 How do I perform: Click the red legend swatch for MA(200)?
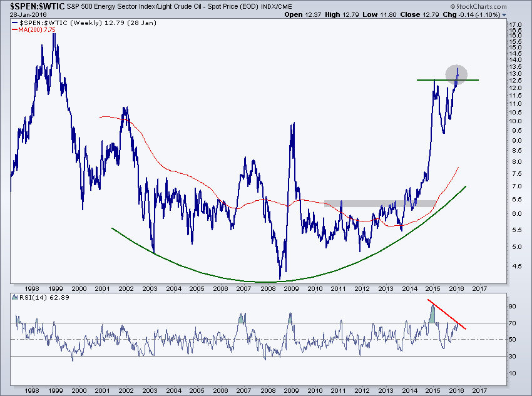tap(14, 30)
